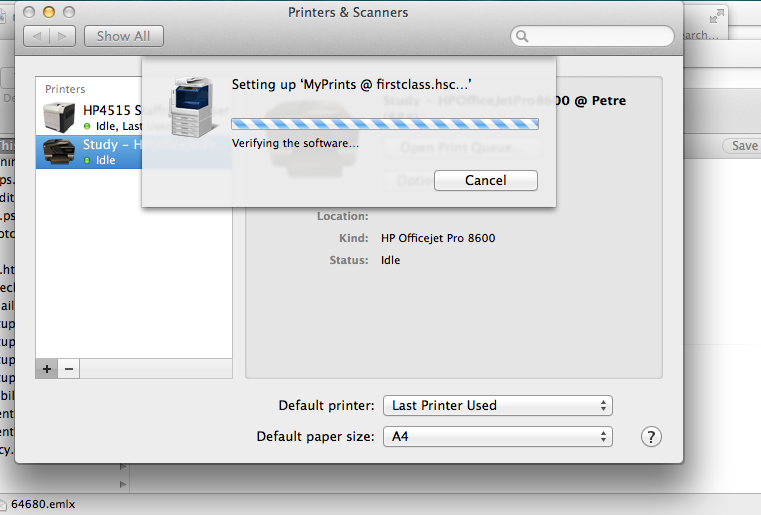761x515 pixels.
Task: Click the Printers & Scanners window title
Action: pos(347,13)
